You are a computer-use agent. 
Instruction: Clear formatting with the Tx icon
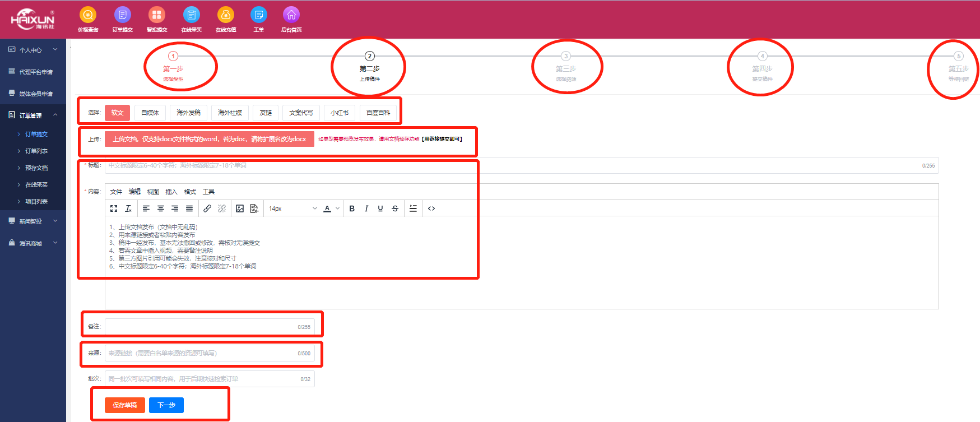tap(128, 208)
